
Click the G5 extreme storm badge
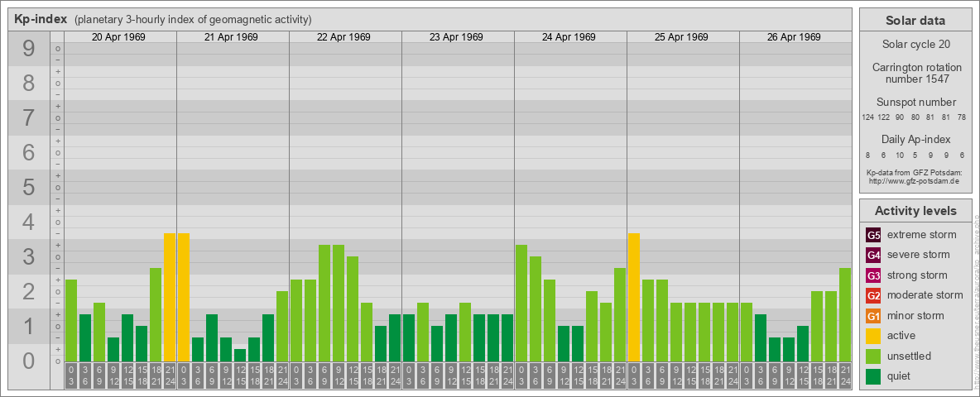point(873,235)
